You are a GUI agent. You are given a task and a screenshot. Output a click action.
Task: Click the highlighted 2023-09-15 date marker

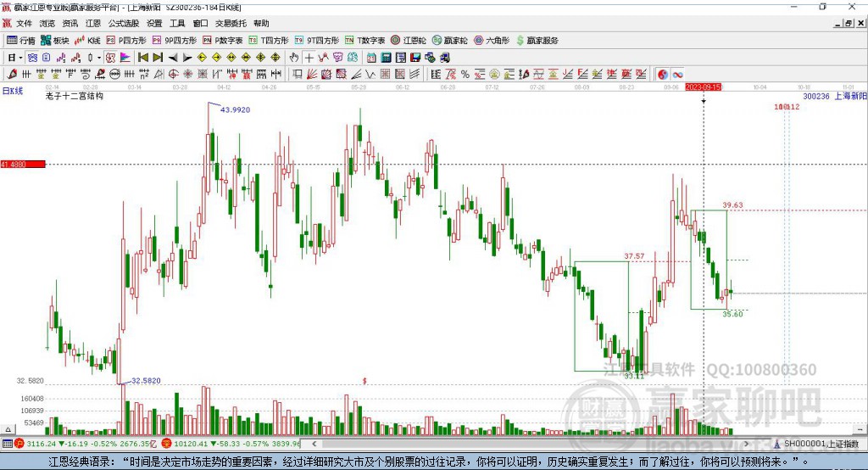click(703, 87)
